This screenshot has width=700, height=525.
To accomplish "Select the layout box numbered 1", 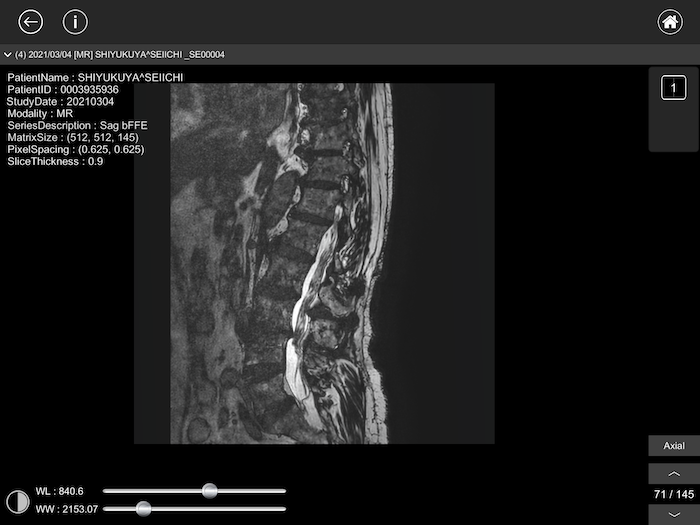I will tap(673, 89).
